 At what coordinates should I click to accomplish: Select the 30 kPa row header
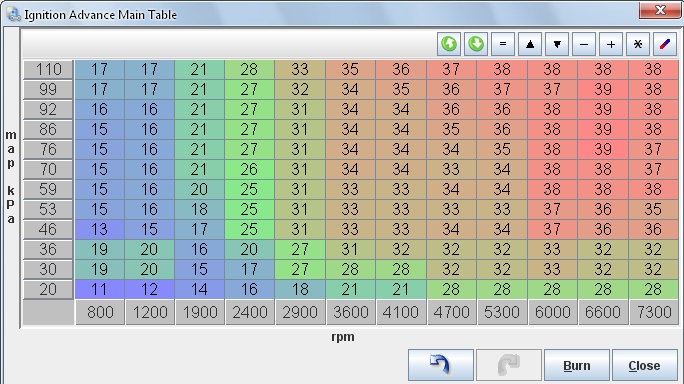point(48,270)
